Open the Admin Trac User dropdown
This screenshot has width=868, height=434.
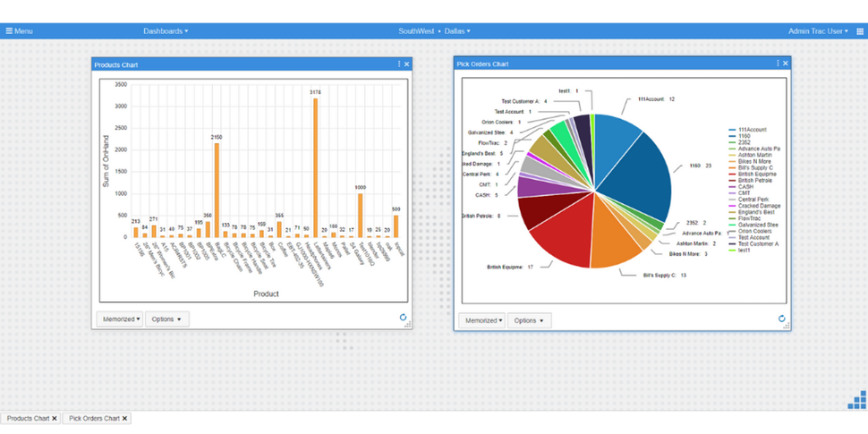click(x=818, y=31)
